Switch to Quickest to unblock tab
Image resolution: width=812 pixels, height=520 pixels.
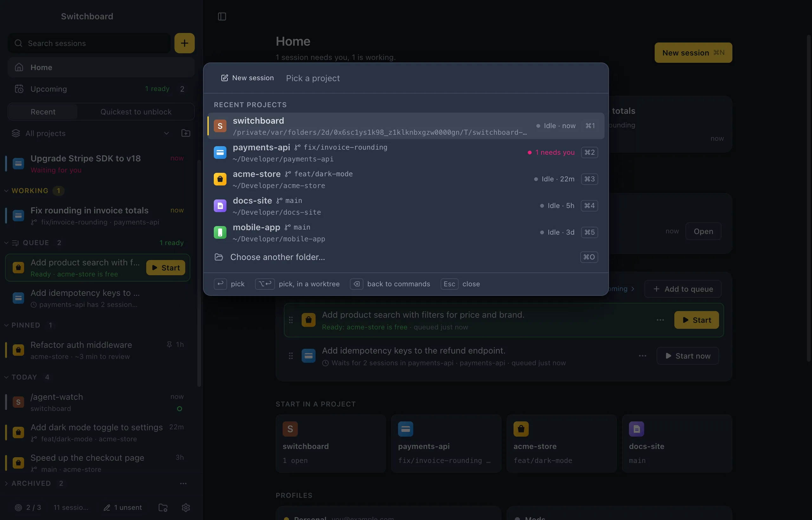(136, 111)
